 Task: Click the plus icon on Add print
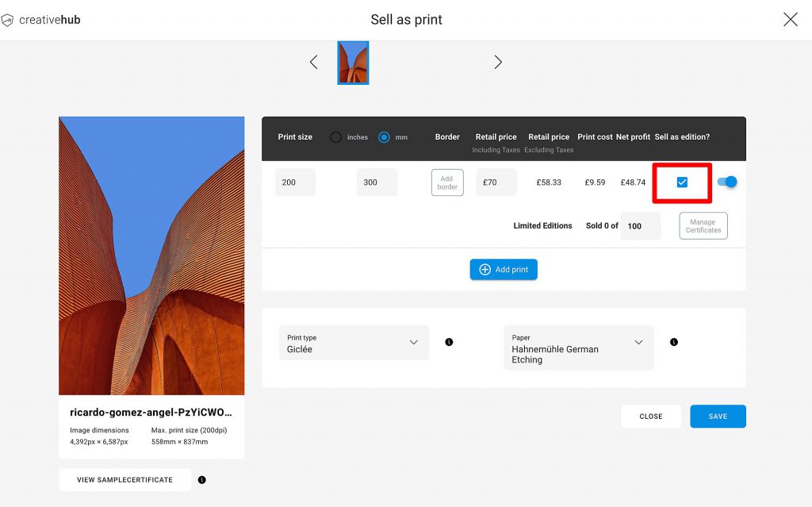pos(484,269)
